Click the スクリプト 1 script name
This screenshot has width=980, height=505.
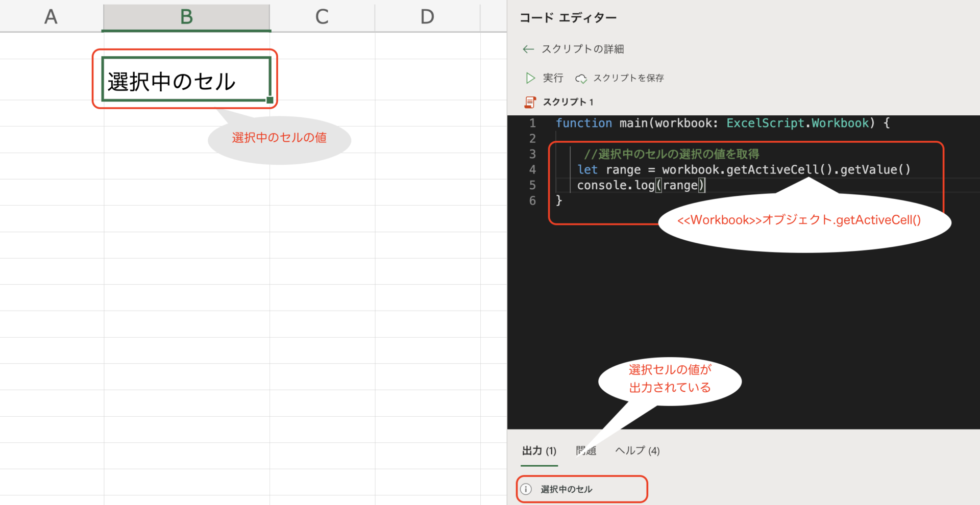(x=568, y=102)
